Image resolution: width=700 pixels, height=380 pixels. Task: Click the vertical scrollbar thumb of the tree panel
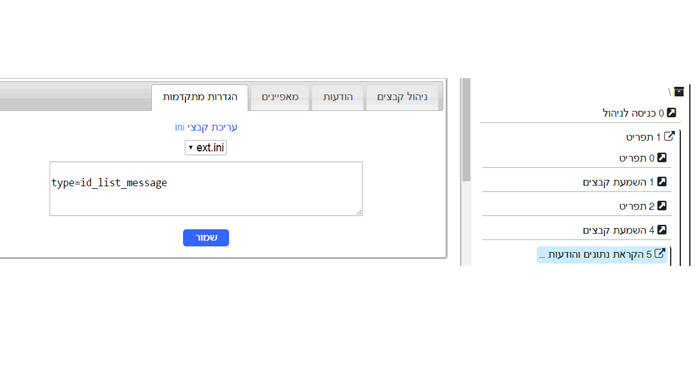click(466, 129)
